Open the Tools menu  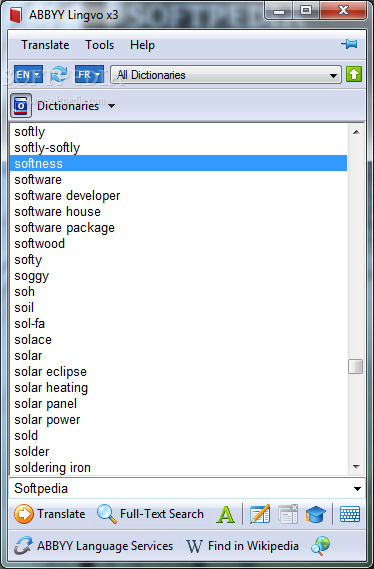pos(99,45)
